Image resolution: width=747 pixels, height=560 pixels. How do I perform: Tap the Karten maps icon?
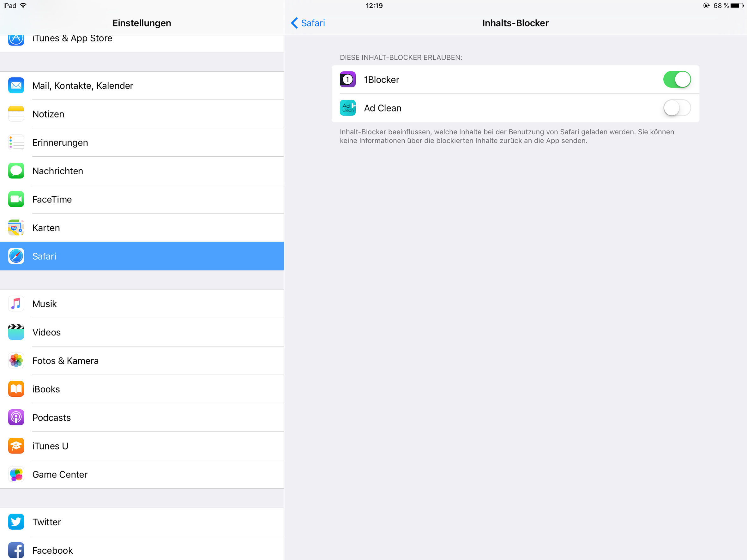[16, 228]
